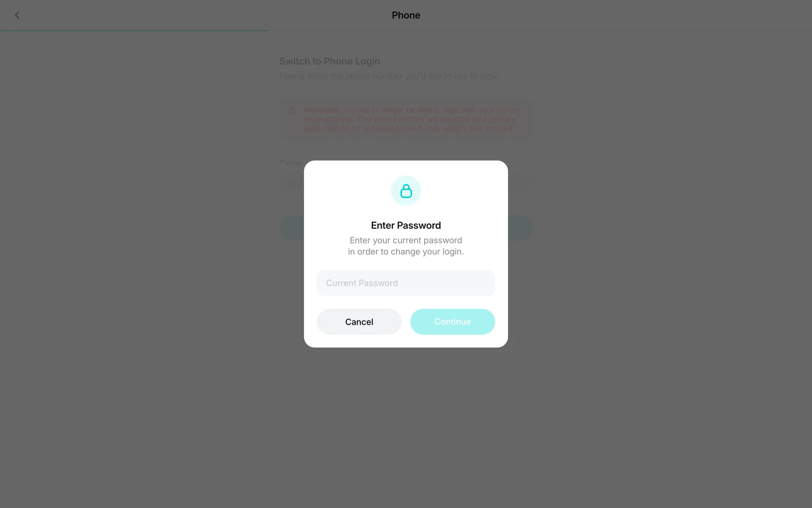Image resolution: width=812 pixels, height=508 pixels.
Task: Click the unfilled gray part of the progress bar
Action: coord(540,30)
